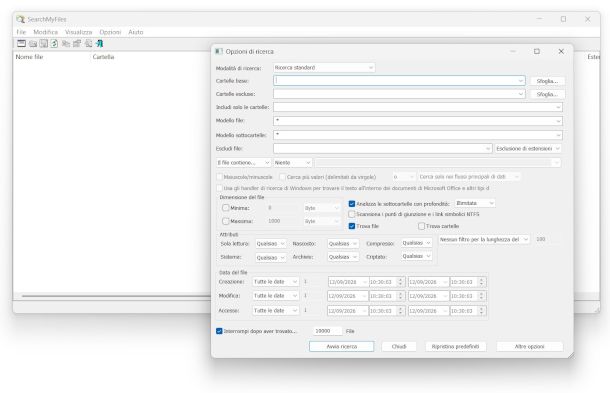
Task: Open the Esclusione di estensioni dropdown
Action: (x=528, y=149)
